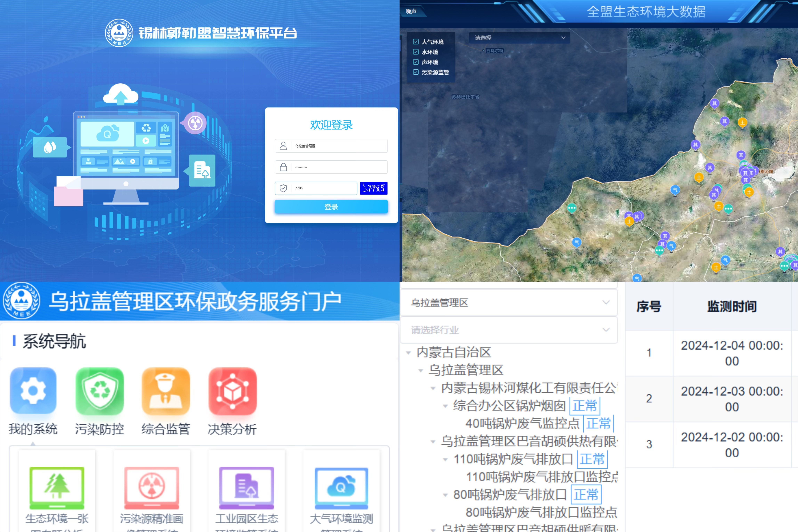
Task: Open the 乌拉盖管理区 region dropdown
Action: coord(509,303)
